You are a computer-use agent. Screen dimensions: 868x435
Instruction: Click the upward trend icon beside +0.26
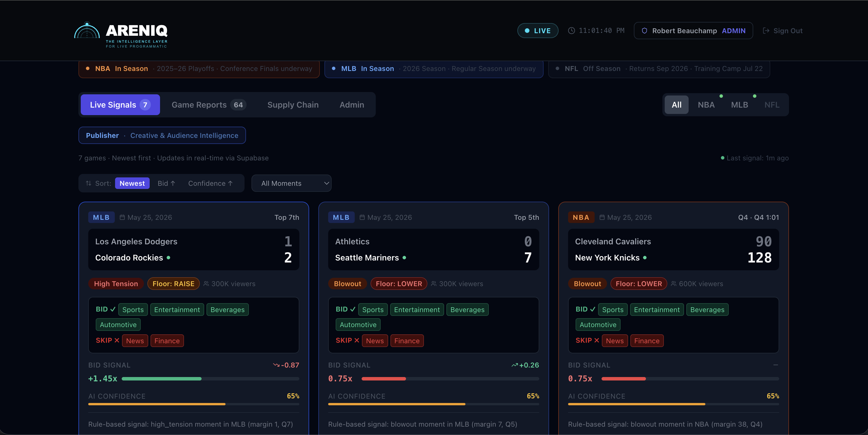pos(514,365)
